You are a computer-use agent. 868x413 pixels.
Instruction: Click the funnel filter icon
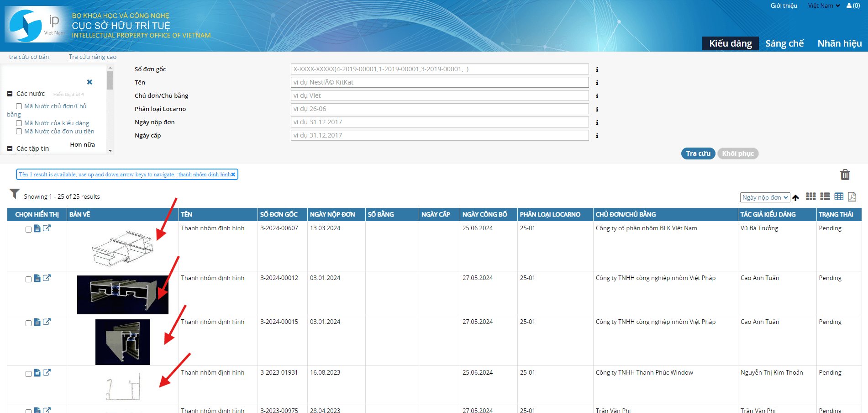[15, 194]
